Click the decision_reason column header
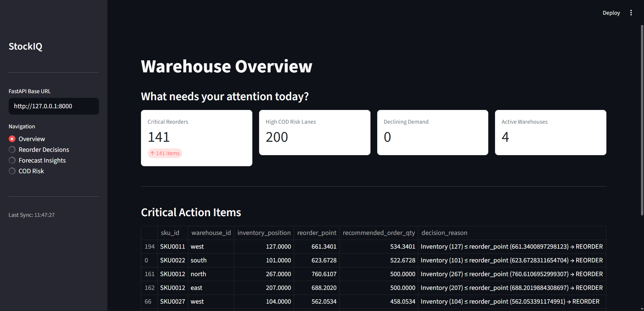The width and height of the screenshot is (644, 311). 444,233
